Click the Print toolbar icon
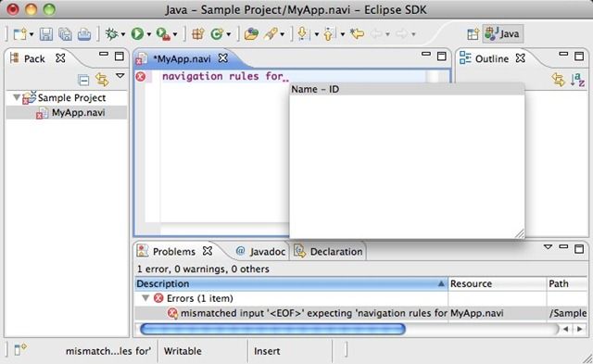The width and height of the screenshot is (593, 364). click(84, 34)
